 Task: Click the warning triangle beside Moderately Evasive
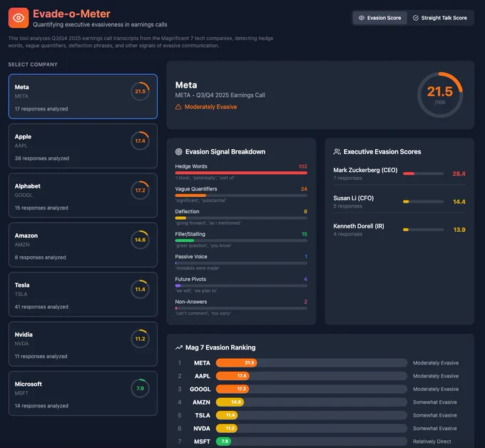(178, 107)
